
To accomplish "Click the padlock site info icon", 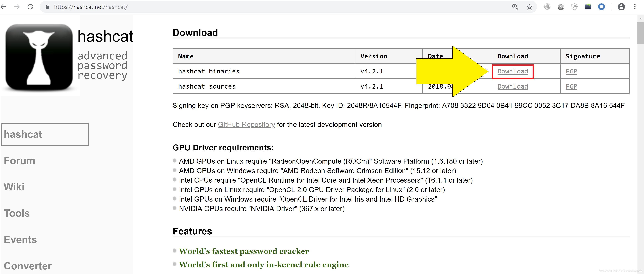I will pyautogui.click(x=47, y=7).
